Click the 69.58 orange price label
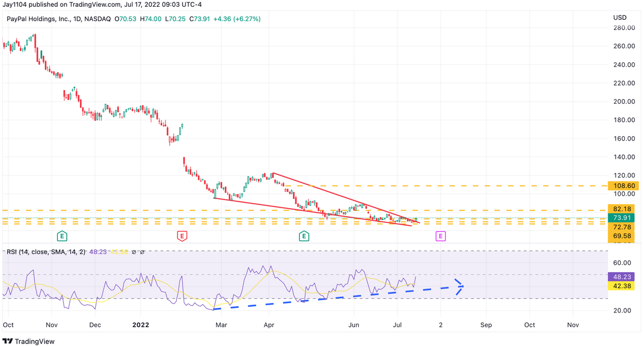Screen dimensions: 644x346 click(x=622, y=236)
